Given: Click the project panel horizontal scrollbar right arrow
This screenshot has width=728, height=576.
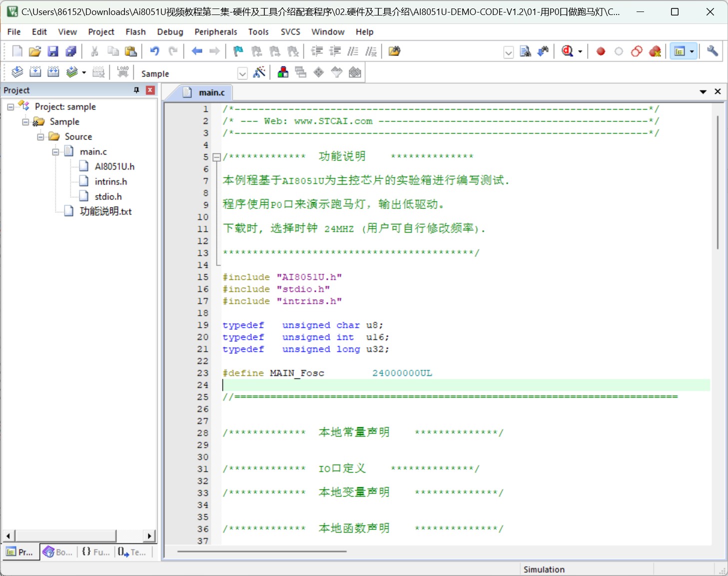Looking at the screenshot, I should pos(149,536).
